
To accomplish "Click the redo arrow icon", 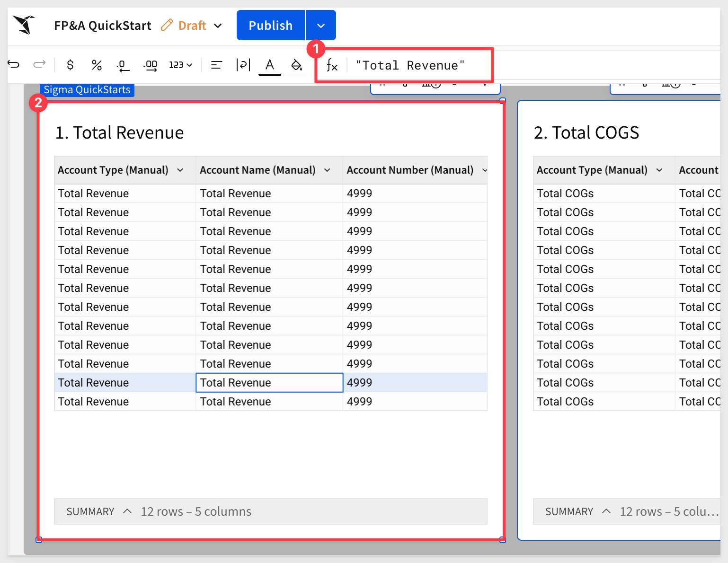I will point(39,64).
